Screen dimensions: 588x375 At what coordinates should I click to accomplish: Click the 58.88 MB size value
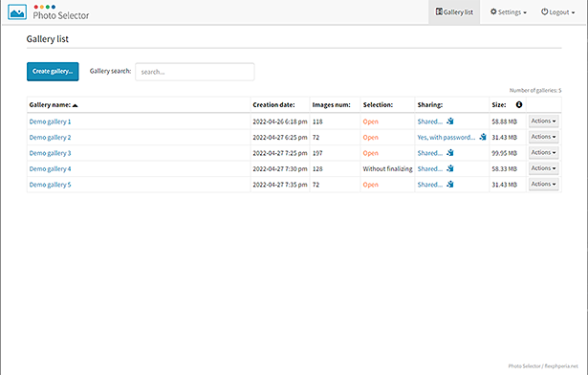click(x=504, y=121)
